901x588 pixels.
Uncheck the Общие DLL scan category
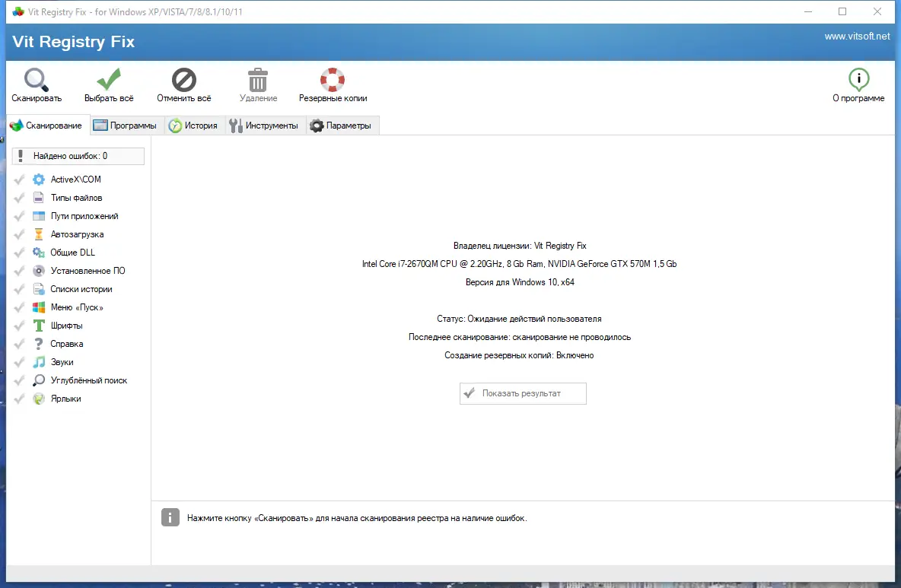(18, 252)
